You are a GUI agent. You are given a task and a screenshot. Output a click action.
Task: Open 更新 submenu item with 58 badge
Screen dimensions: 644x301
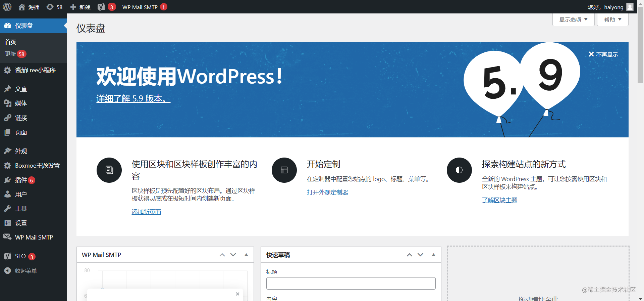pyautogui.click(x=15, y=54)
